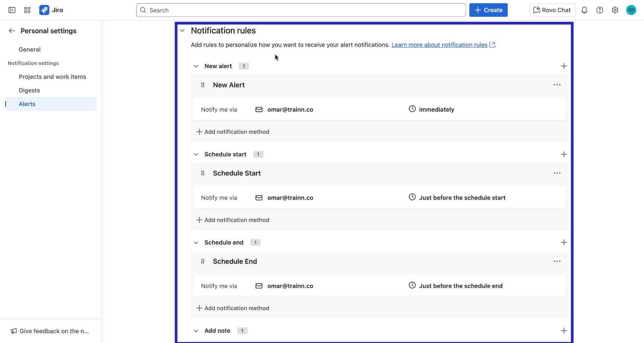This screenshot has width=644, height=343.
Task: Open Learn more about notification rules link
Action: click(439, 45)
